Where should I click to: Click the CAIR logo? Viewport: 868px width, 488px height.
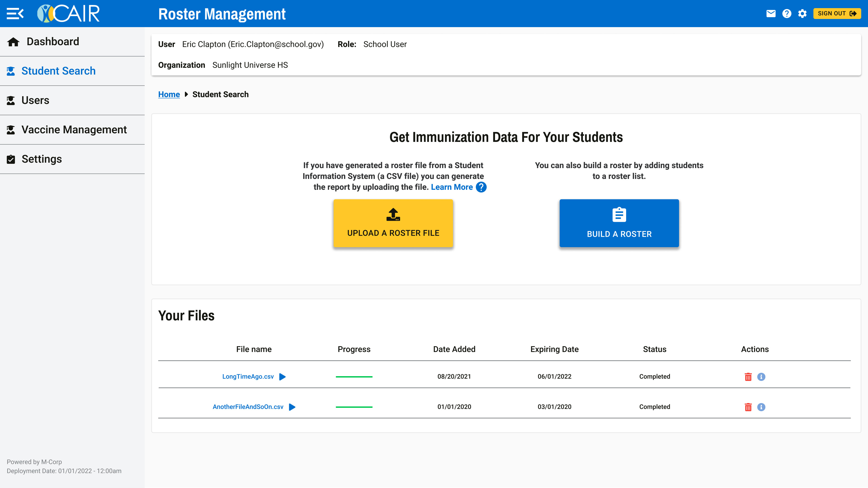(68, 14)
